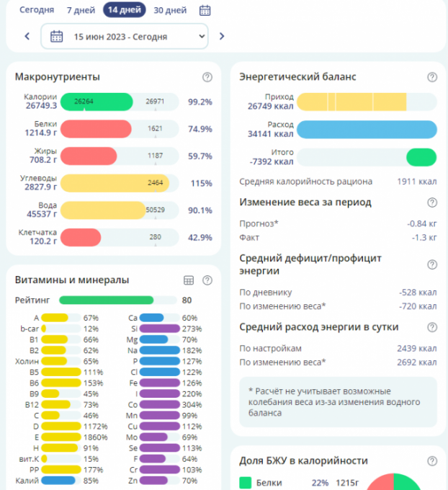Click help icon beside Макронутриенты

point(207,77)
